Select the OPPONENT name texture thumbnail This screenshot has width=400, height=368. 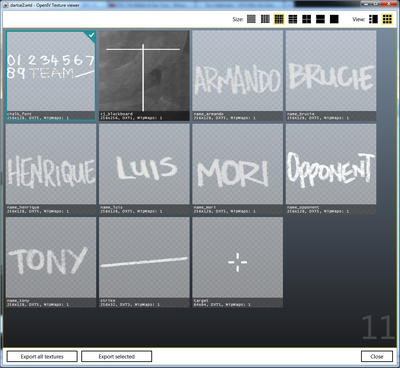(331, 169)
